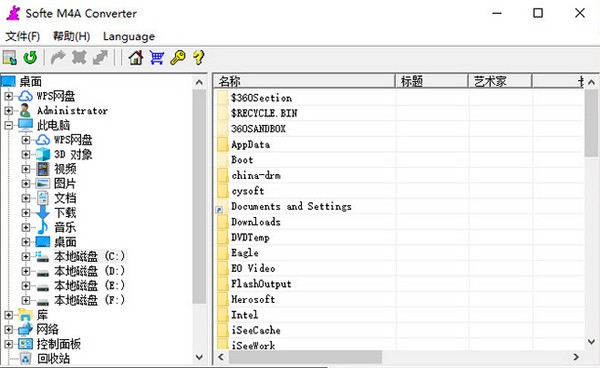Expand the 库 tree node

coord(8,315)
